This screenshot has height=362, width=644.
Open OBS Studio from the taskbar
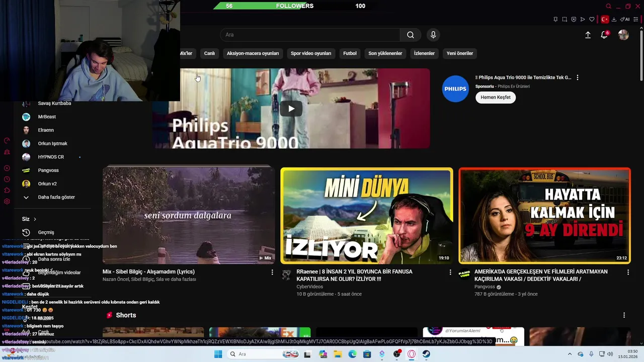click(397, 354)
